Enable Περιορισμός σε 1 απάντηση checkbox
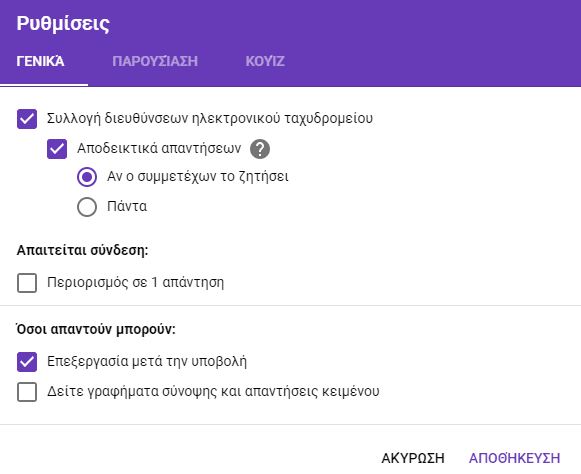Screen dimensions: 581x474 point(27,283)
